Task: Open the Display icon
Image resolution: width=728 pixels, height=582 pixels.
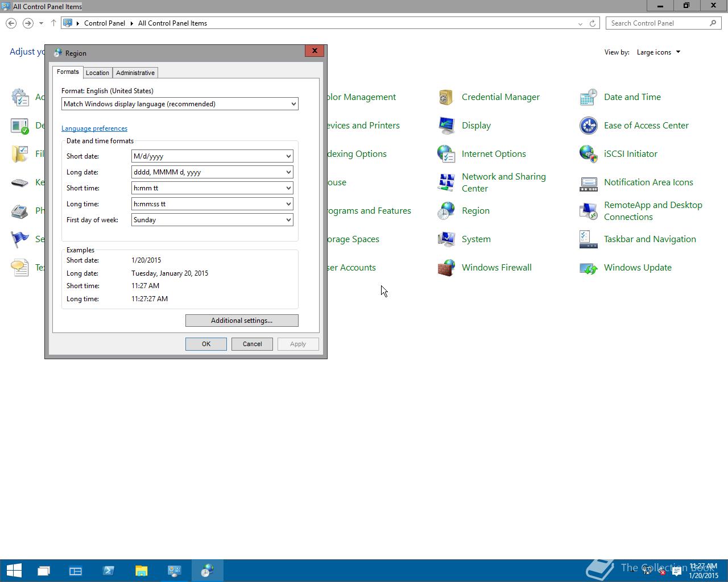Action: tap(446, 126)
